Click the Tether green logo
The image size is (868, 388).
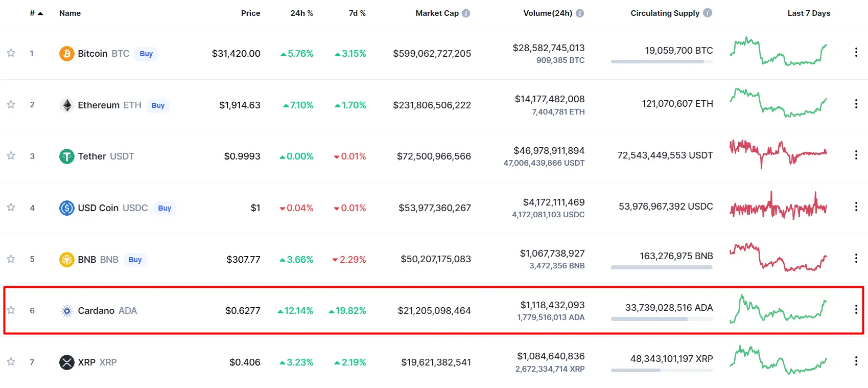coord(67,156)
